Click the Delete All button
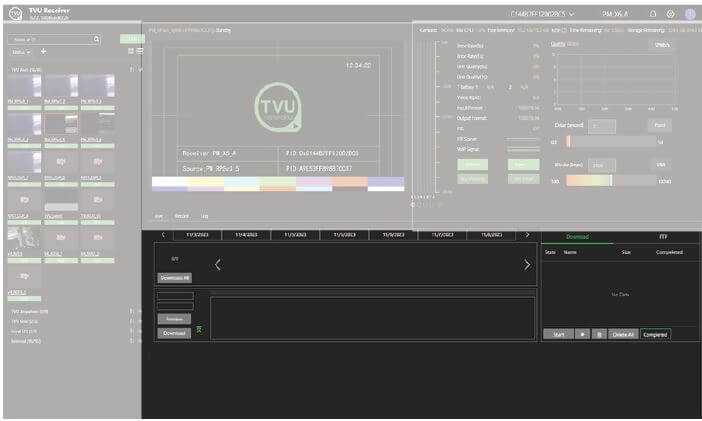 tap(623, 334)
